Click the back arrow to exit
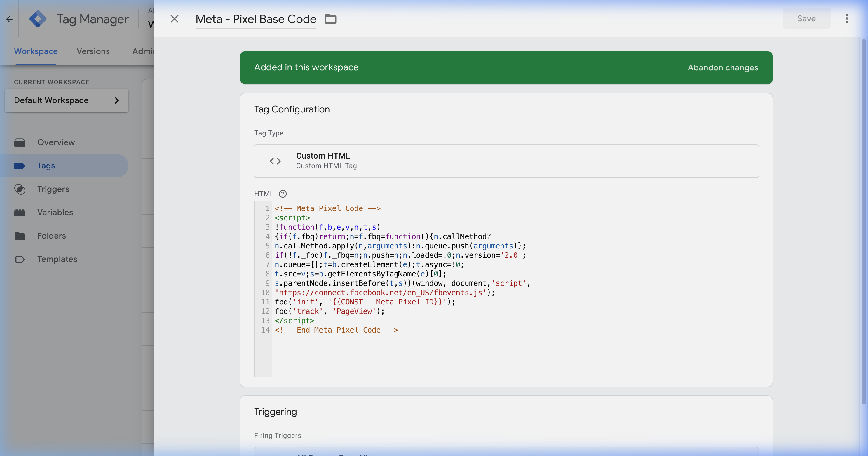Viewport: 868px width, 456px height. point(9,19)
